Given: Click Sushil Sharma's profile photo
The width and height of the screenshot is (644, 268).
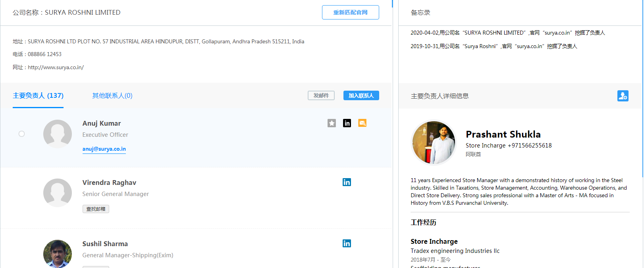Looking at the screenshot, I should pyautogui.click(x=58, y=254).
